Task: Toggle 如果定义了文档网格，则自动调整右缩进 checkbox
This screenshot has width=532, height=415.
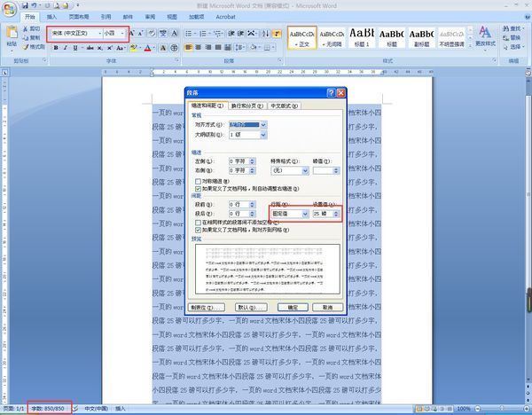Action: tap(198, 188)
